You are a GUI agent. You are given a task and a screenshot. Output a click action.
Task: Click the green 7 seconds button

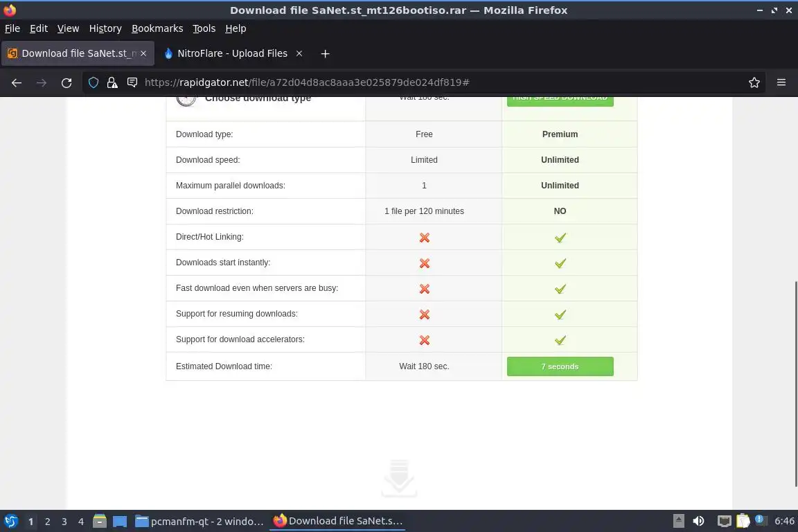pos(560,366)
